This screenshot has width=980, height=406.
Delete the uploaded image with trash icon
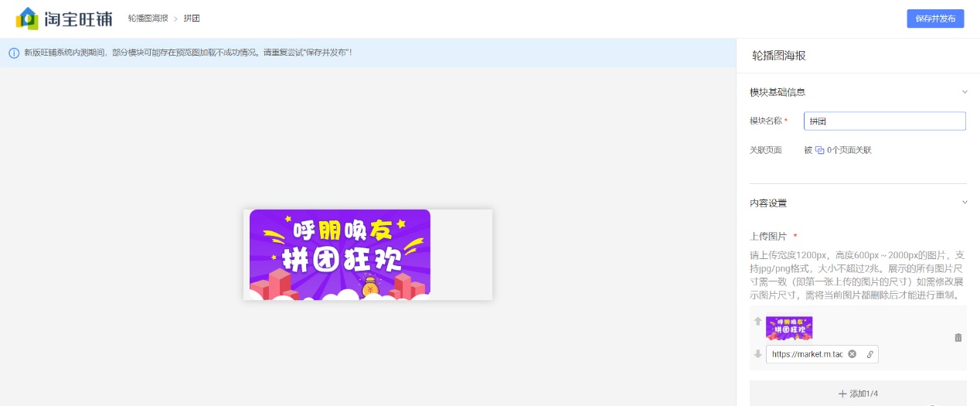pos(958,337)
